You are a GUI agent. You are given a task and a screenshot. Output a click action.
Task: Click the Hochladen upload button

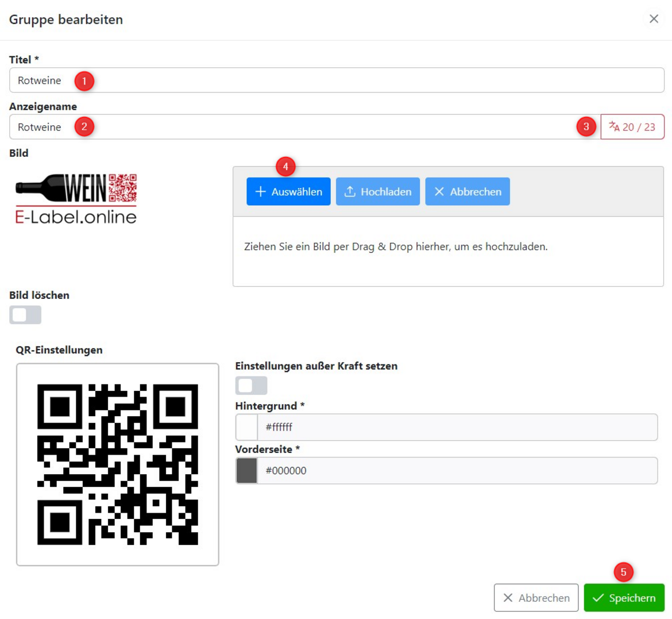(x=377, y=191)
